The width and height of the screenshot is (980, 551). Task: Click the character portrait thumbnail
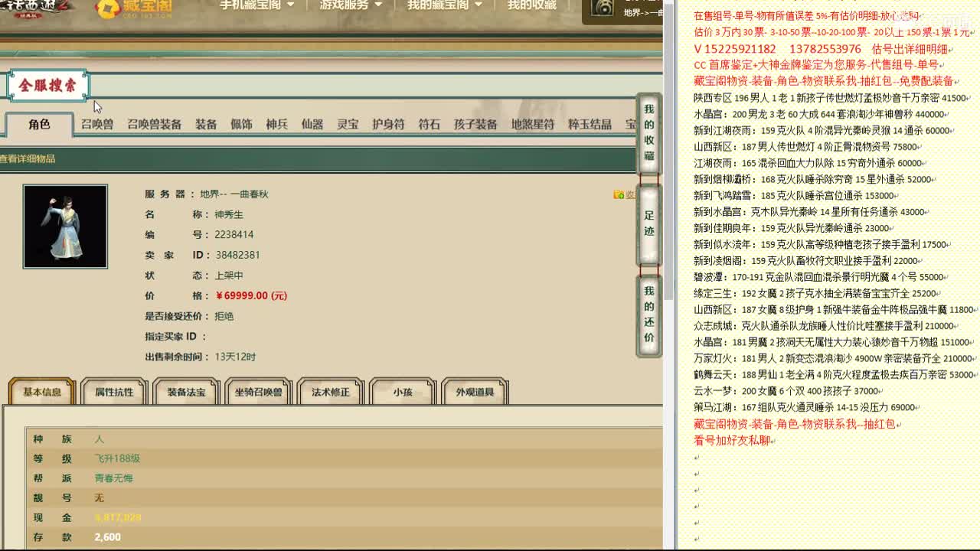pyautogui.click(x=65, y=227)
